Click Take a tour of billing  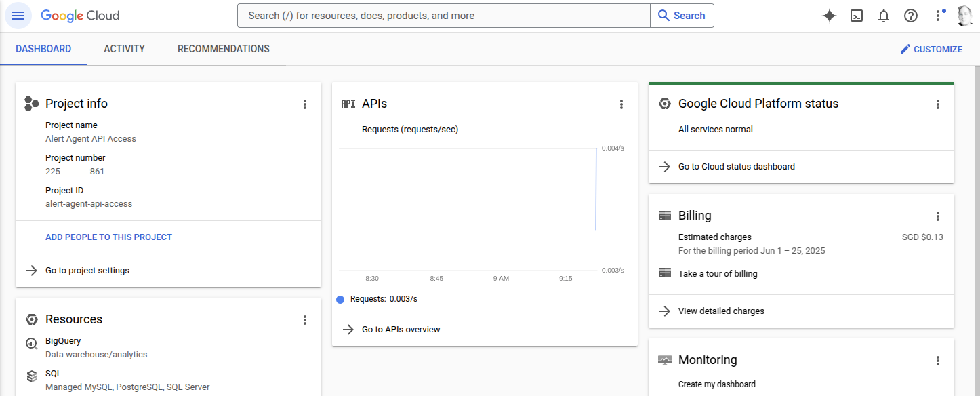click(x=718, y=274)
